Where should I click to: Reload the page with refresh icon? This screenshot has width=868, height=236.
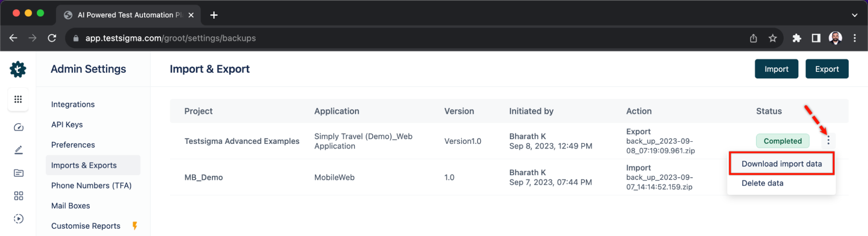click(52, 38)
